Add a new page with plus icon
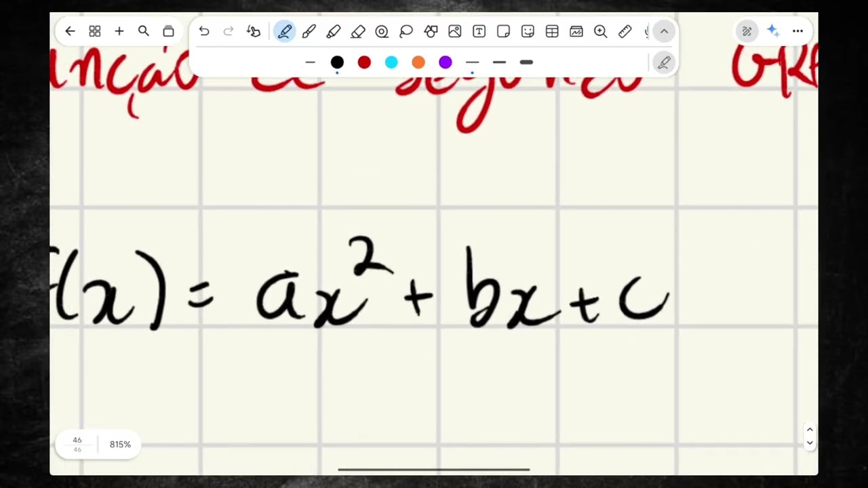Image resolution: width=868 pixels, height=488 pixels. click(119, 31)
